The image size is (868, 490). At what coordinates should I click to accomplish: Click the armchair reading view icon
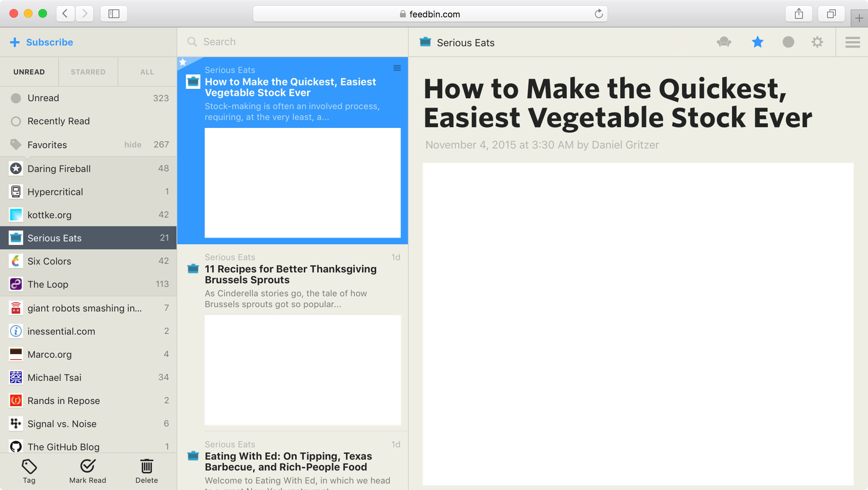(724, 42)
